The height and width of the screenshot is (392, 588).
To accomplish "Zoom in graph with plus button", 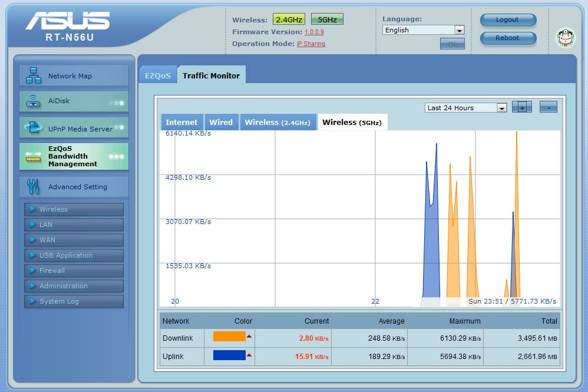I will point(521,107).
